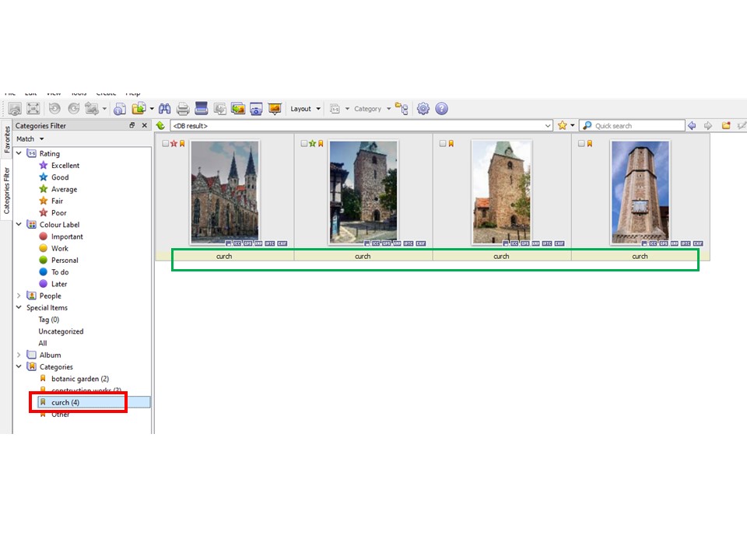Expand the People tree node
Viewport: 747px width, 560px height.
(x=19, y=296)
